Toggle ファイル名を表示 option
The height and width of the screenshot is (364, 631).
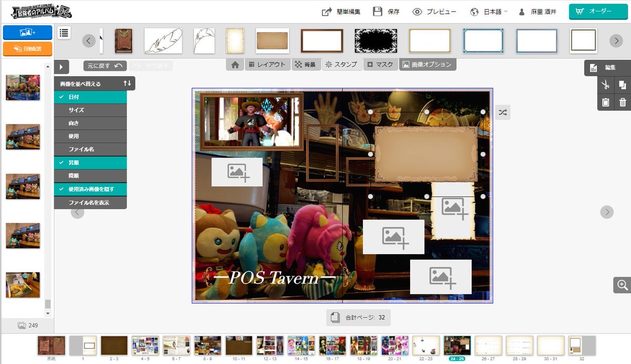click(90, 202)
